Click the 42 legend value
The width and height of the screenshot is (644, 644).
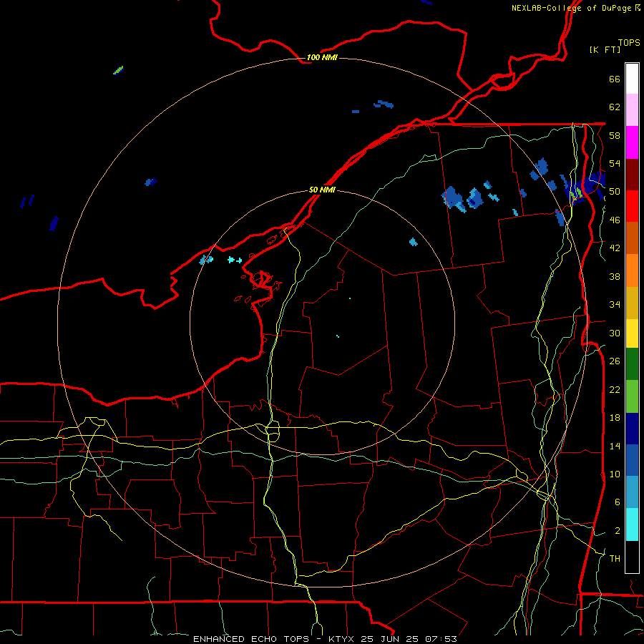point(615,248)
